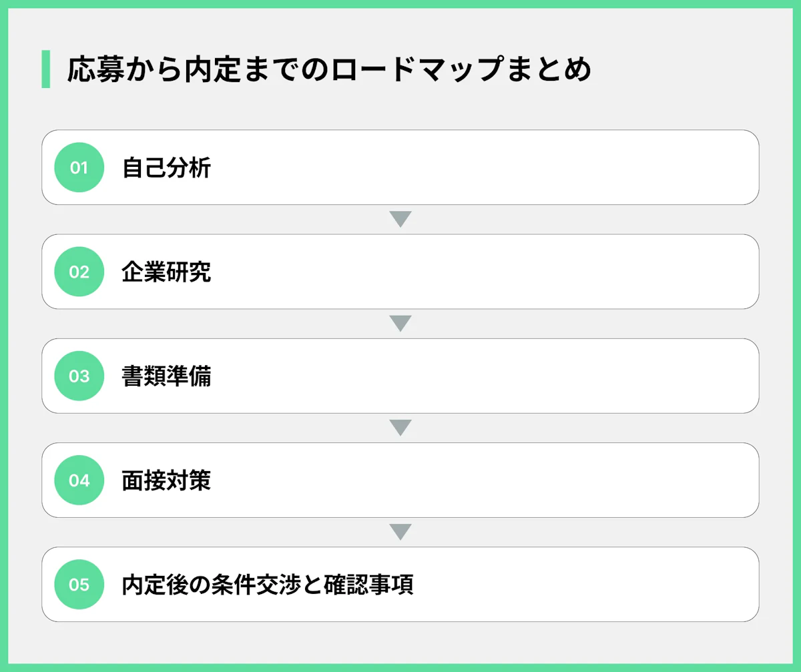Screen dimensions: 801x672
Task: Click the 応募から内定までのロードマップまとめ heading
Action: coord(329,69)
